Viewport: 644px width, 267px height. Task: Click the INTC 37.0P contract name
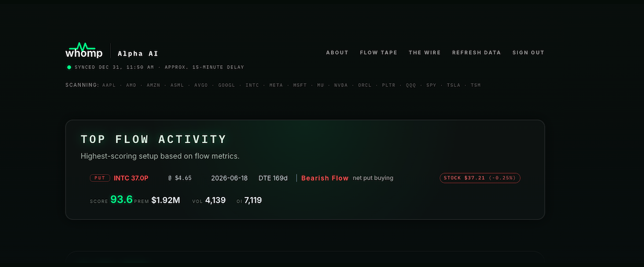click(131, 178)
